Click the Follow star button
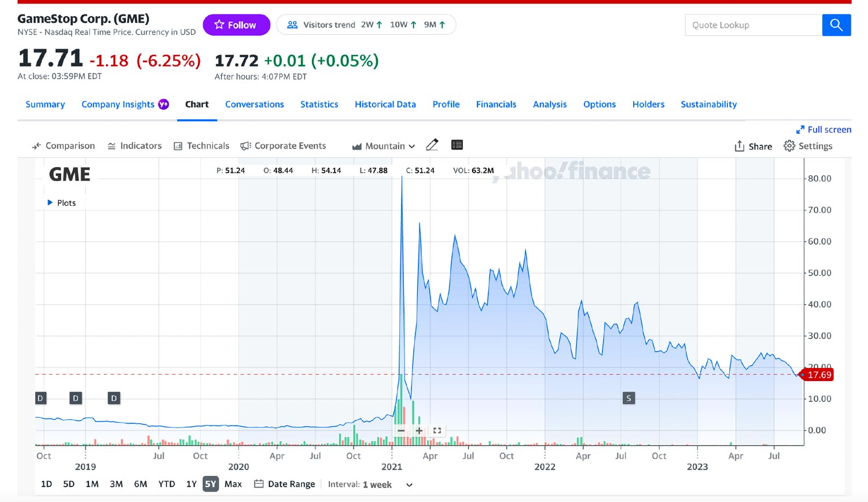The width and height of the screenshot is (868, 502). pyautogui.click(x=236, y=25)
